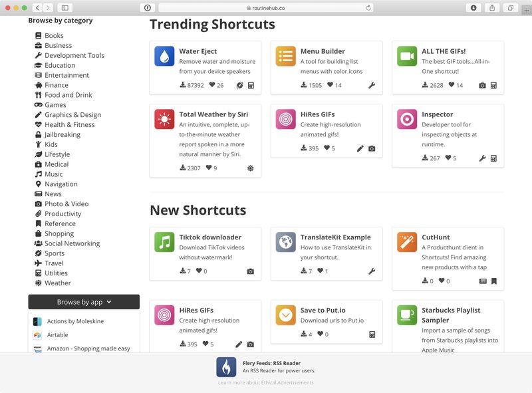Click the routinehub.co address bar

[x=265, y=8]
